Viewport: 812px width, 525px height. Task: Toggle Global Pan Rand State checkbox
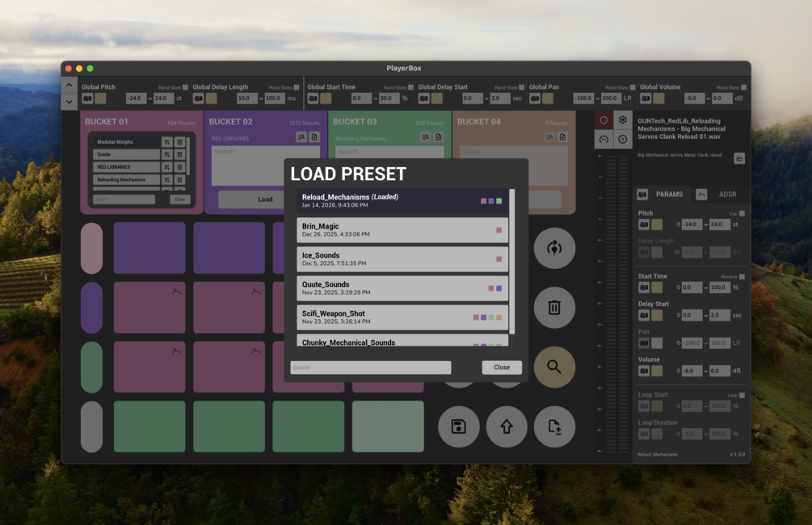coord(633,87)
